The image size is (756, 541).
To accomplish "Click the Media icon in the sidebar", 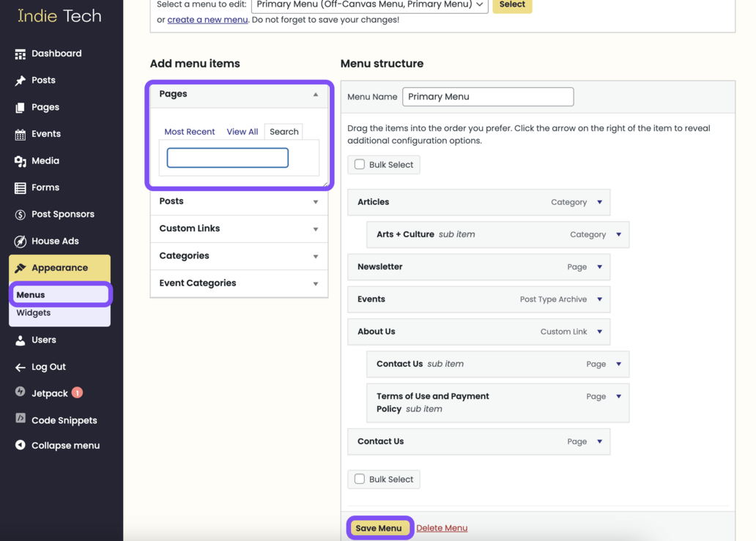I will click(19, 160).
